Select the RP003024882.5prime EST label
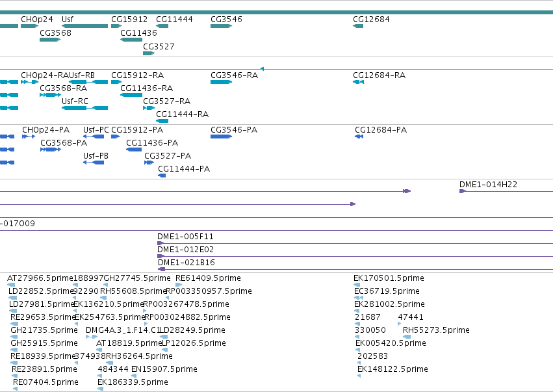553x392 pixels. pyautogui.click(x=187, y=317)
